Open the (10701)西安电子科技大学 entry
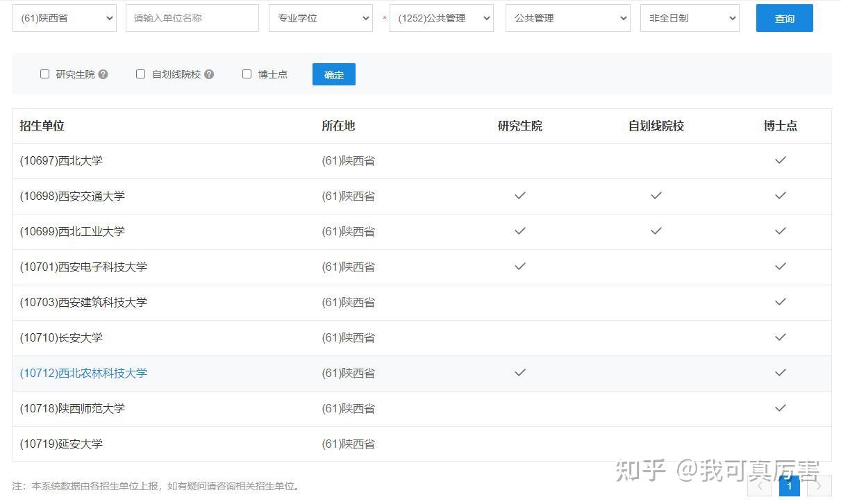Viewport: 841px width, 504px height. [83, 267]
